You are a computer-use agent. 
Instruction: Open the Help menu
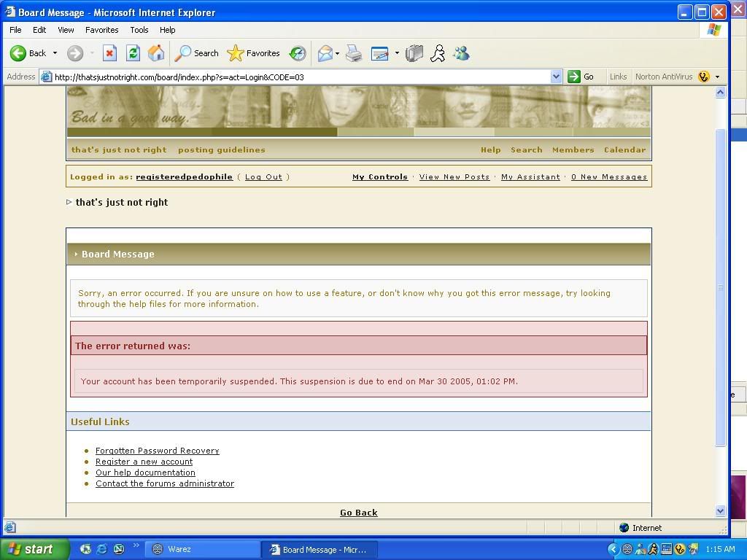click(x=167, y=29)
